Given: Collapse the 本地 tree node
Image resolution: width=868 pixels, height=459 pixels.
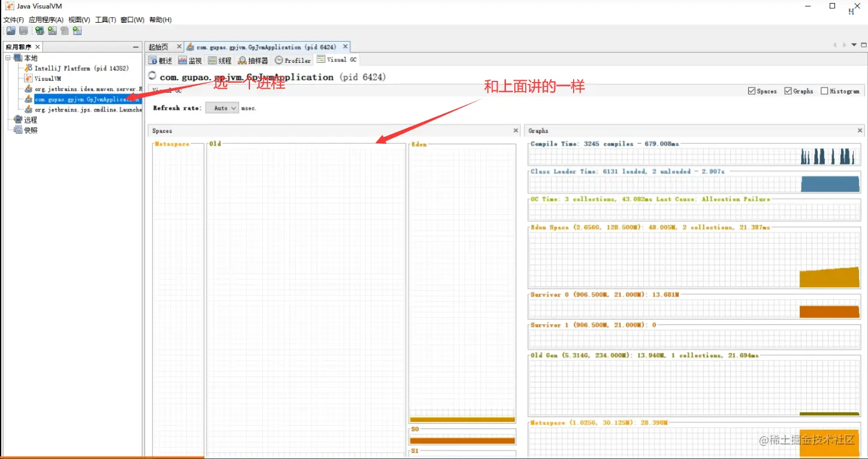Looking at the screenshot, I should pyautogui.click(x=8, y=58).
